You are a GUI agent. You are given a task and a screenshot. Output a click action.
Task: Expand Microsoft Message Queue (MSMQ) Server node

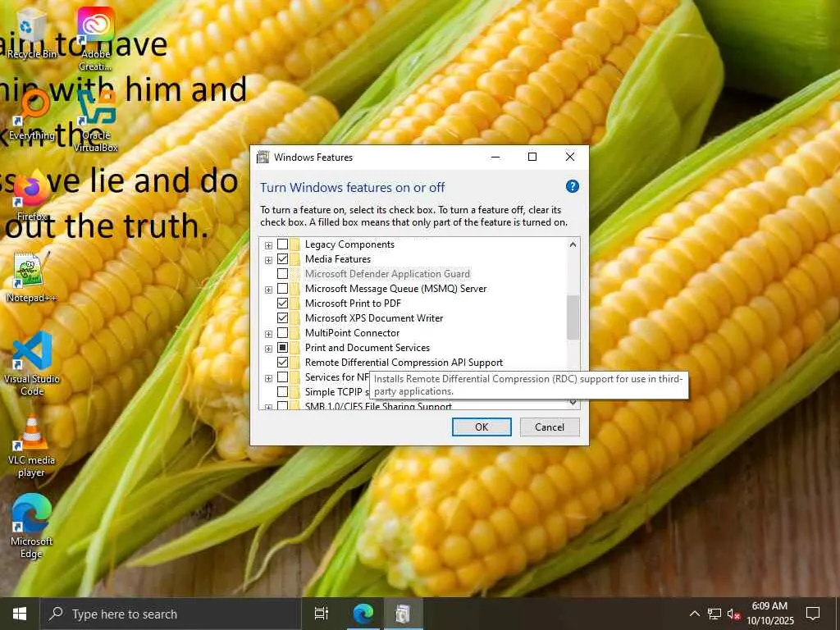click(x=268, y=290)
